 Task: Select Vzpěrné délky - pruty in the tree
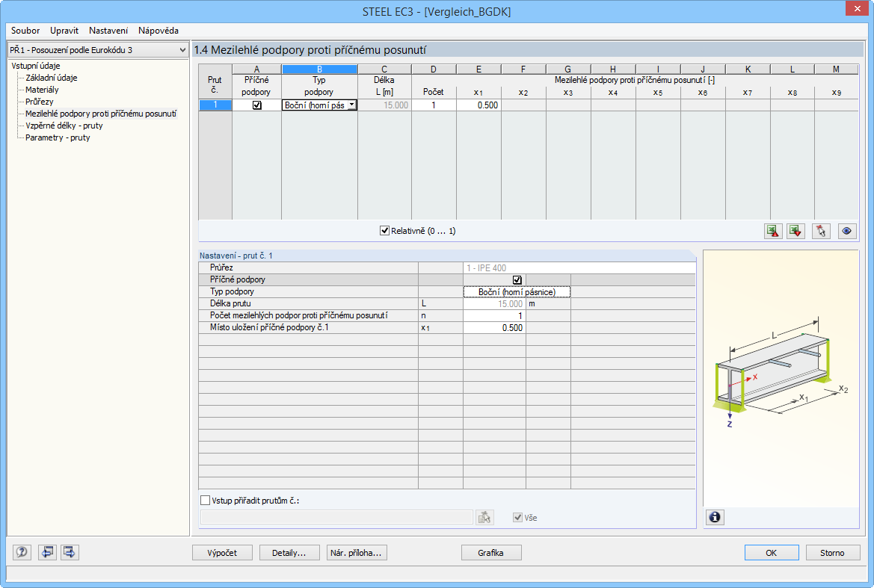[64, 126]
